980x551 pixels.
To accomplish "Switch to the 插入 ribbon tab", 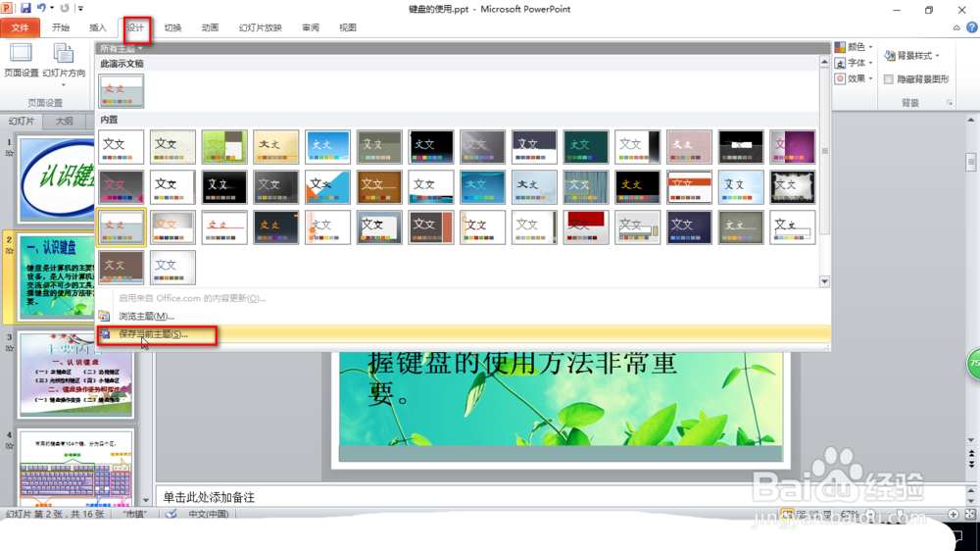I will tap(97, 27).
